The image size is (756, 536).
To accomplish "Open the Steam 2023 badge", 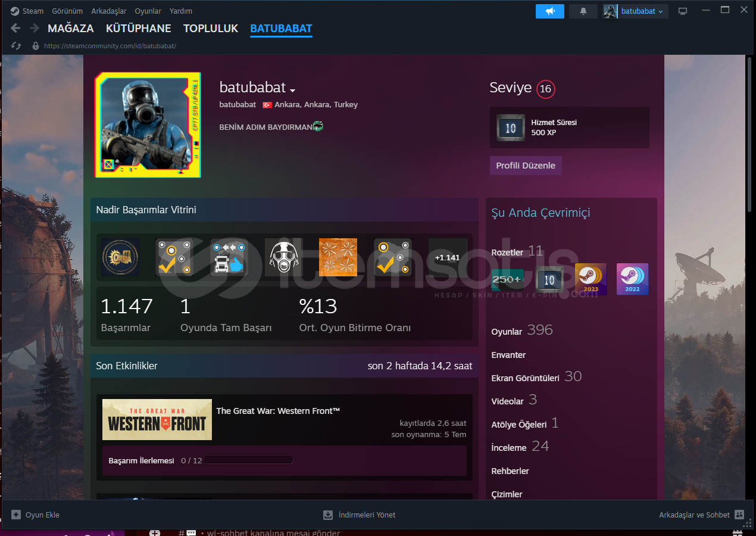I will pyautogui.click(x=591, y=279).
